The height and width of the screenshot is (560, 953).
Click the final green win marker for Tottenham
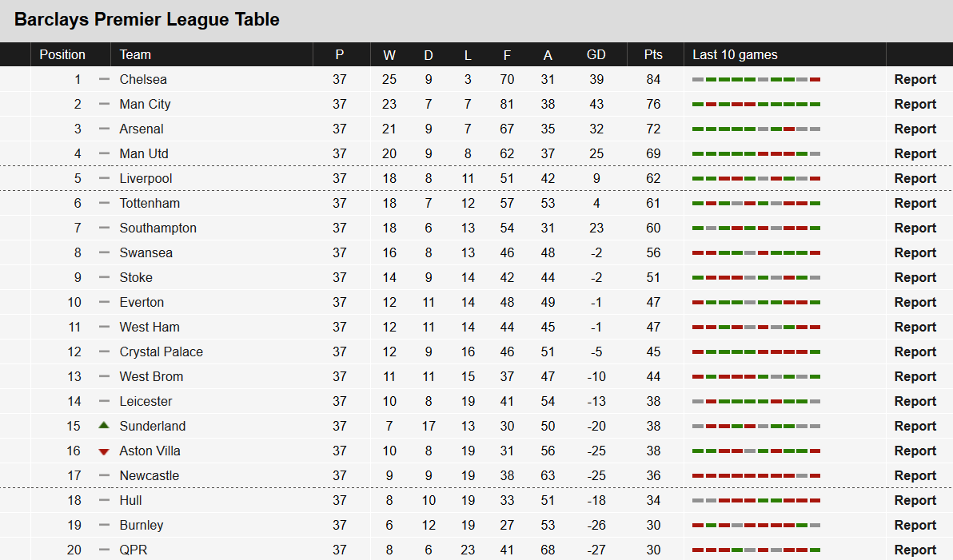pyautogui.click(x=815, y=203)
